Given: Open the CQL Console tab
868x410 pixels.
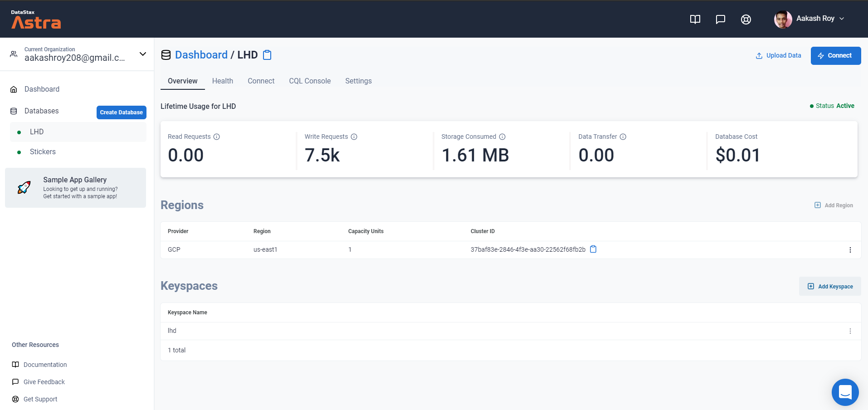Looking at the screenshot, I should click(x=310, y=81).
